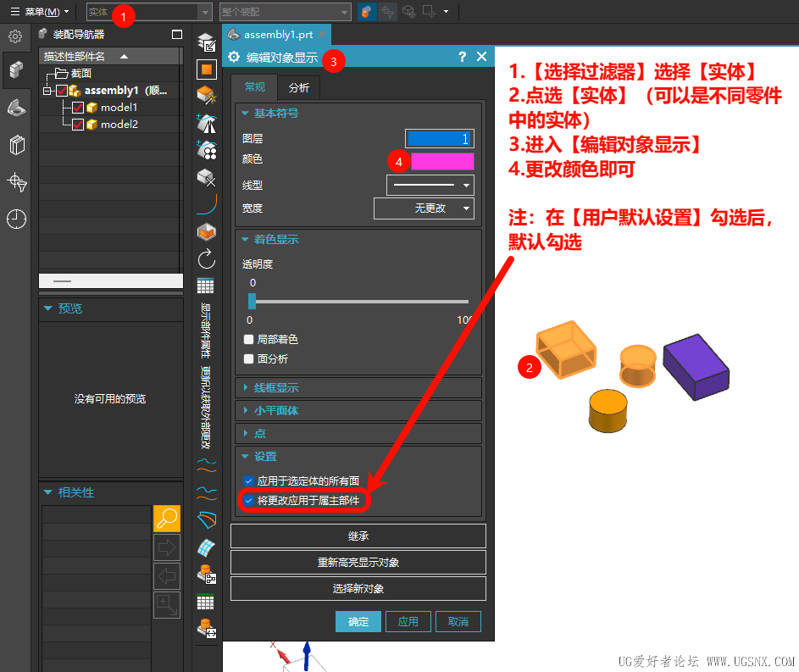799x672 pixels.
Task: Enable the 局部着色 checkbox
Action: [x=248, y=339]
